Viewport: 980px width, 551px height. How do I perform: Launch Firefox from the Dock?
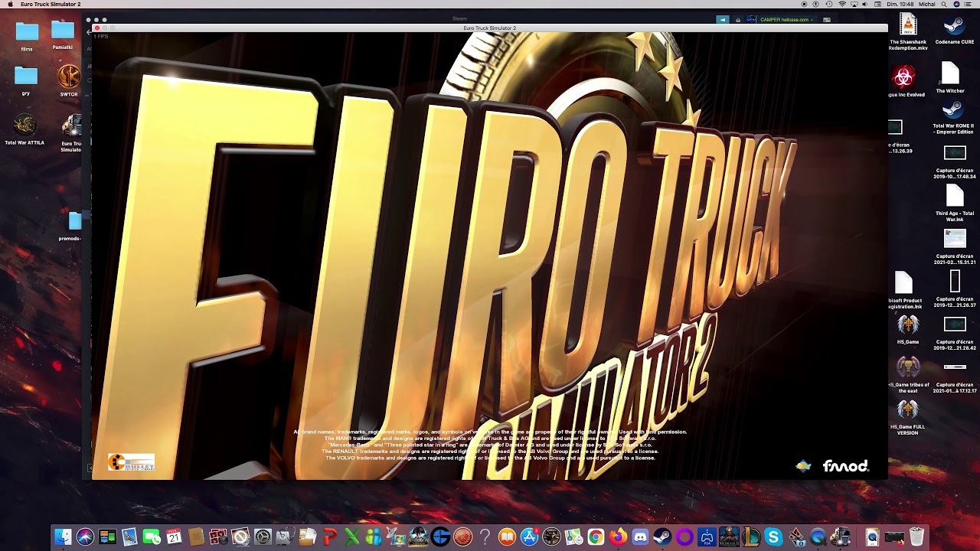(618, 537)
